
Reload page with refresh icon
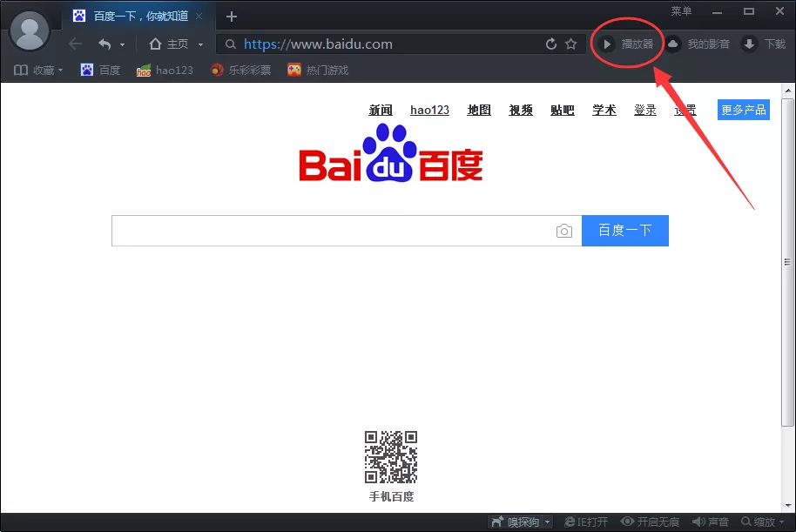[550, 44]
